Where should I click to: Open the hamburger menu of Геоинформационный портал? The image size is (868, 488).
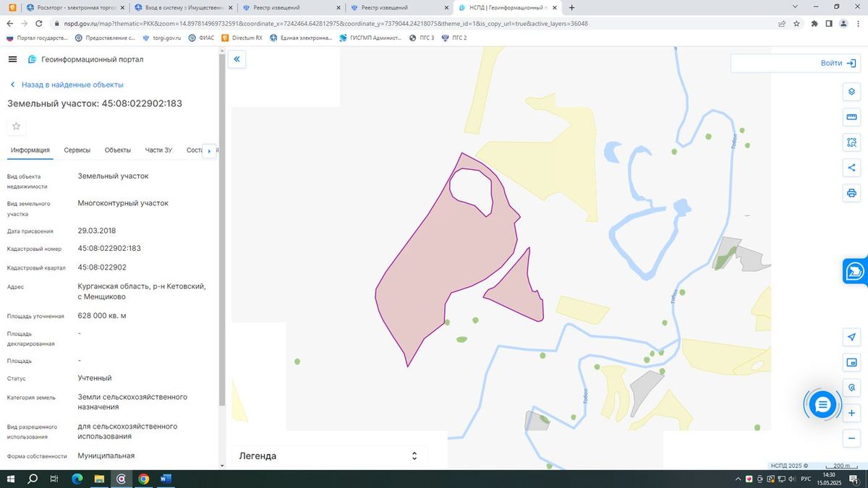click(x=12, y=59)
